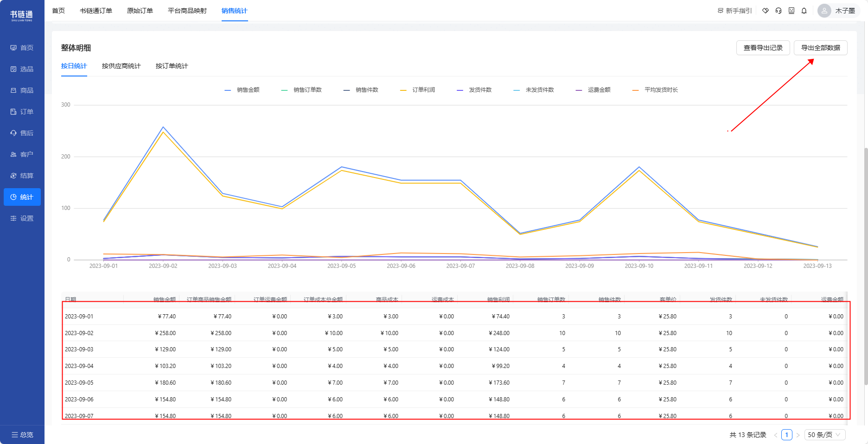Toggle the 发货件数 legend series

pyautogui.click(x=474, y=90)
